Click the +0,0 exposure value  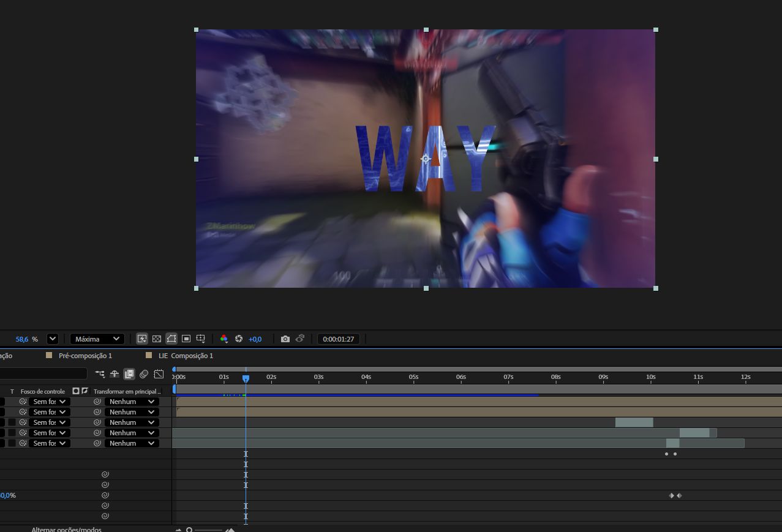255,339
